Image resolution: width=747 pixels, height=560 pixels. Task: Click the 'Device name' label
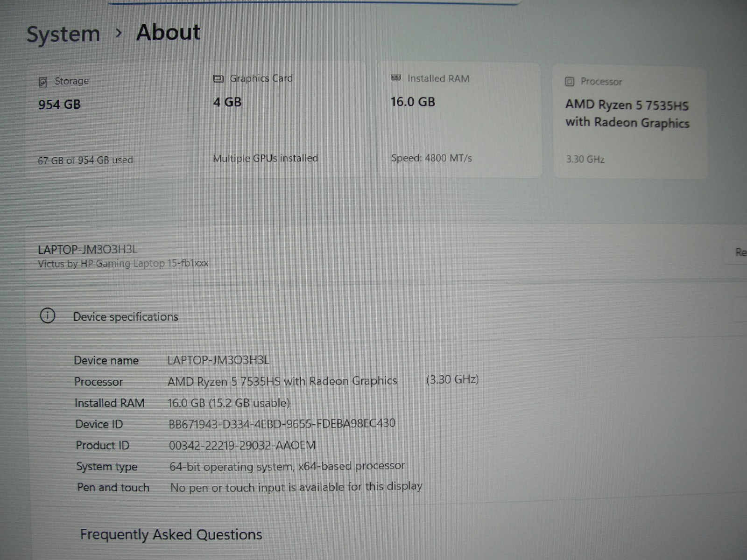click(x=106, y=360)
